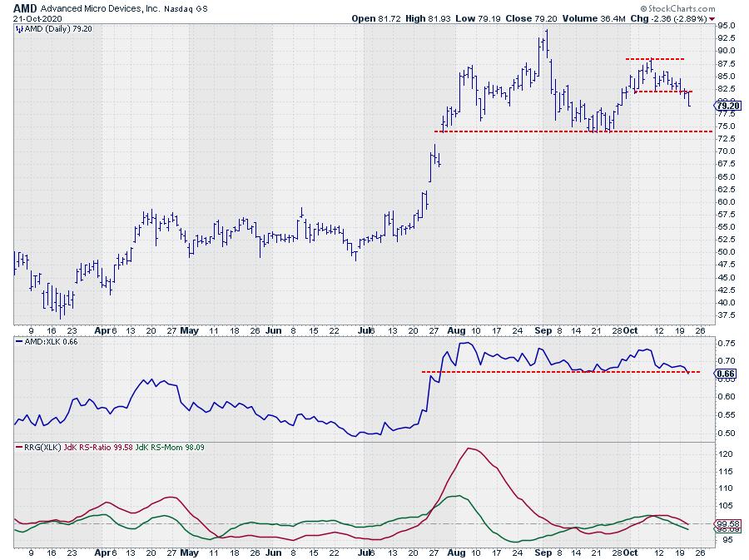Click the AMD ticker symbol title

tap(25, 7)
